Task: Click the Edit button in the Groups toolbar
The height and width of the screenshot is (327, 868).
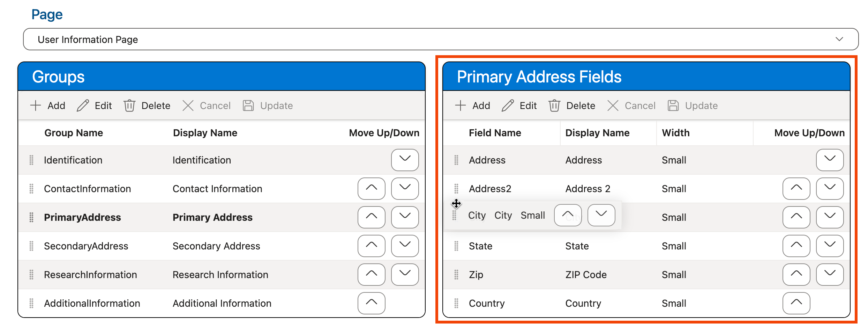Action: tap(94, 106)
